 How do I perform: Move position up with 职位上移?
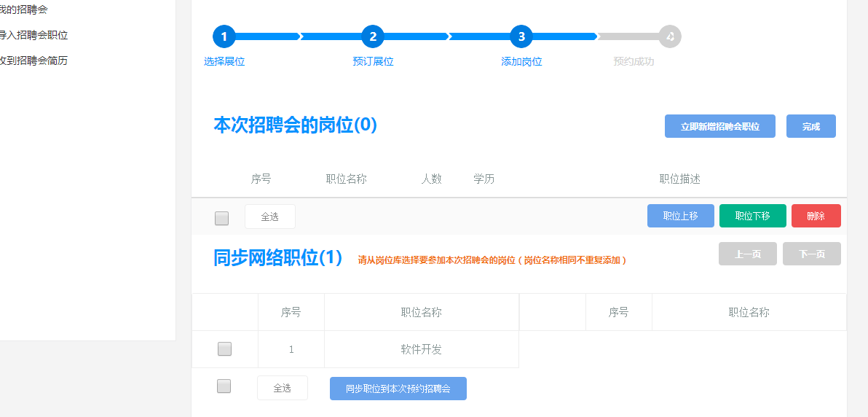(680, 216)
